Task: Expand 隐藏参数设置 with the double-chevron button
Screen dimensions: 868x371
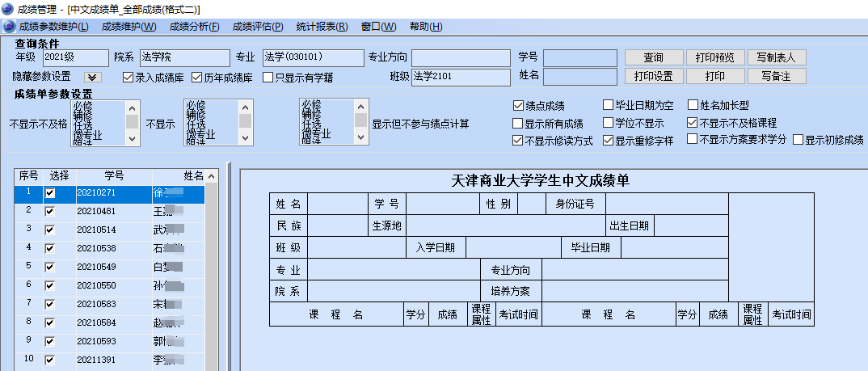Action: (92, 77)
